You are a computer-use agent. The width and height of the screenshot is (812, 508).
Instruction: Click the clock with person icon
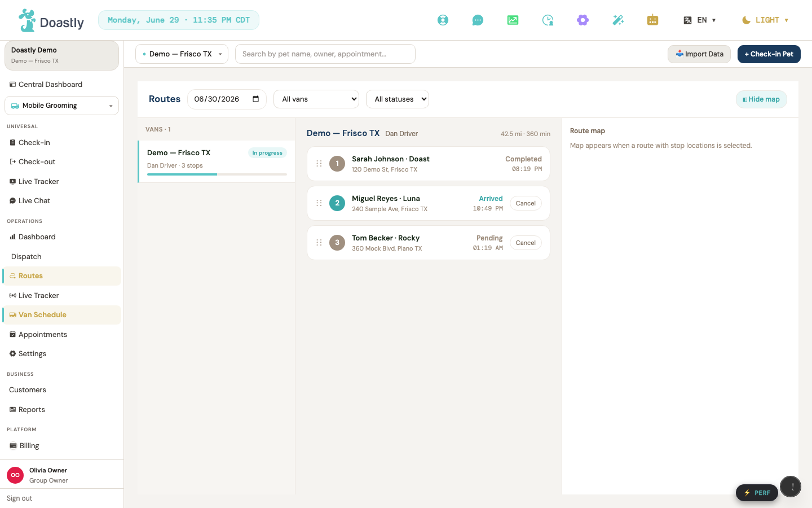click(548, 20)
